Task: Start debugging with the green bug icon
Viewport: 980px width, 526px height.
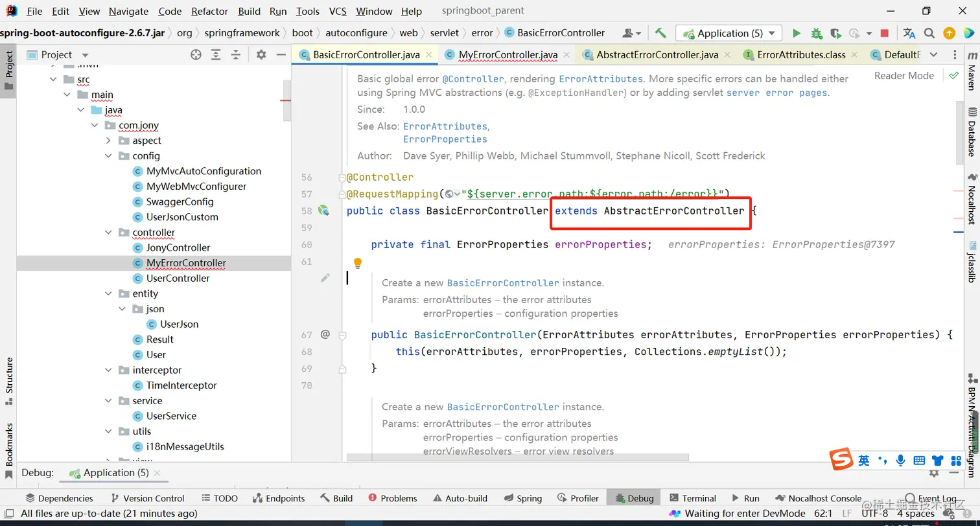Action: pos(817,33)
